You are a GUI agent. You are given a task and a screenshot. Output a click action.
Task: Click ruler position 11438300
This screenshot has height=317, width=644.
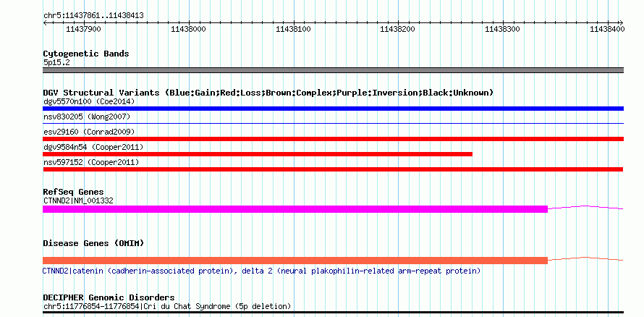click(x=503, y=29)
